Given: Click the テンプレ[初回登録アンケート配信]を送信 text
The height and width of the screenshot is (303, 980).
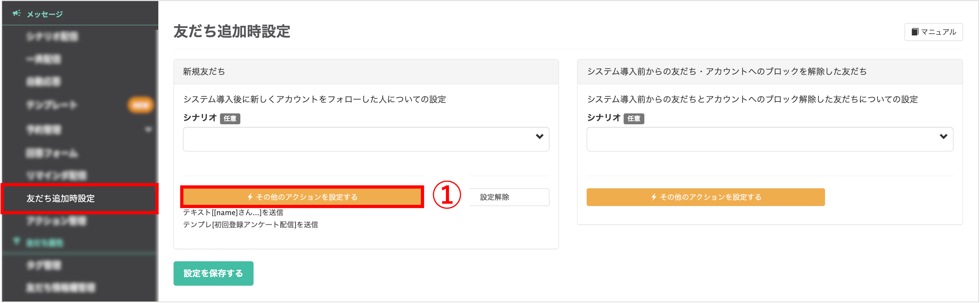Looking at the screenshot, I should pos(250,224).
